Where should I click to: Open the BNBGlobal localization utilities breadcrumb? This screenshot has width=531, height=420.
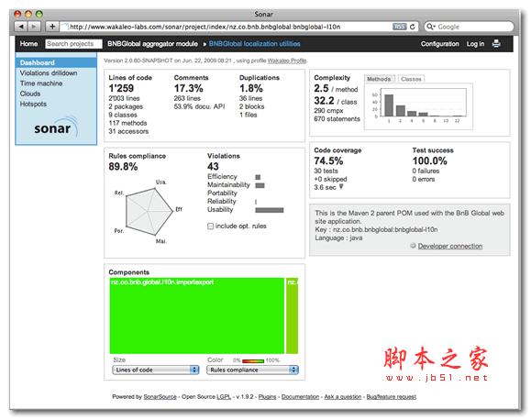[x=255, y=44]
